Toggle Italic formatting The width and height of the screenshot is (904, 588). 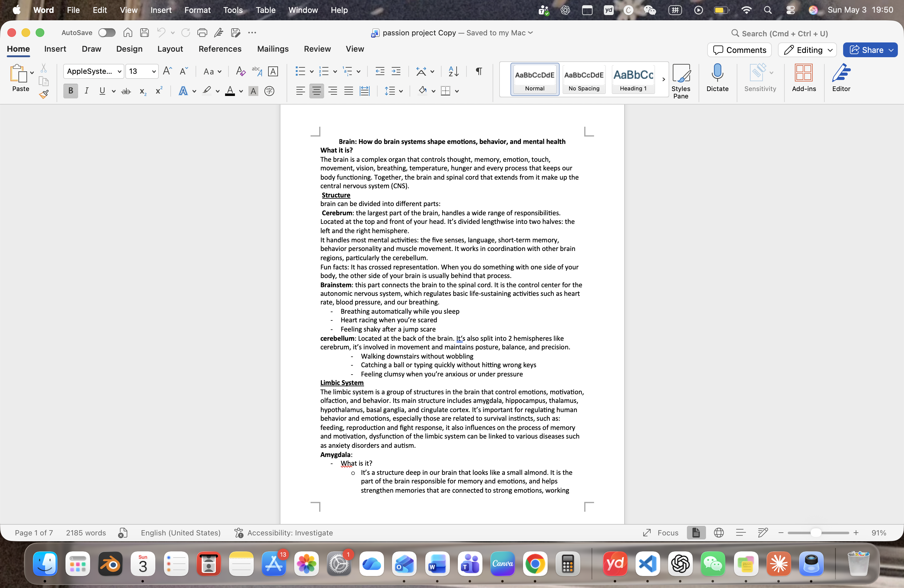(x=87, y=91)
